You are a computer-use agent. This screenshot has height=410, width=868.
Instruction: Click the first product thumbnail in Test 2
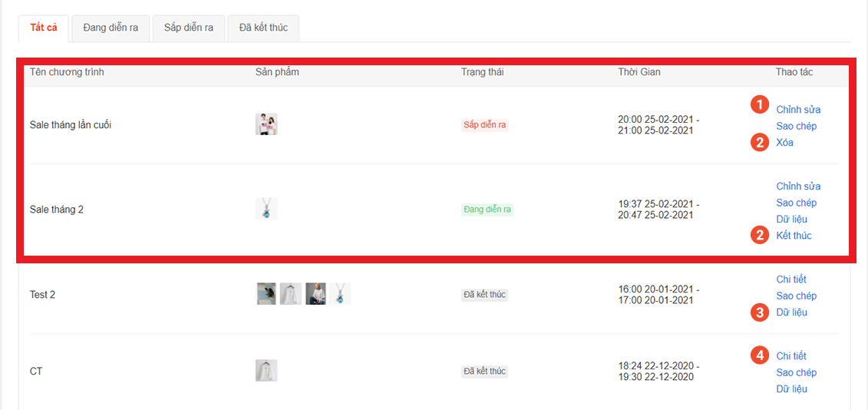point(266,294)
